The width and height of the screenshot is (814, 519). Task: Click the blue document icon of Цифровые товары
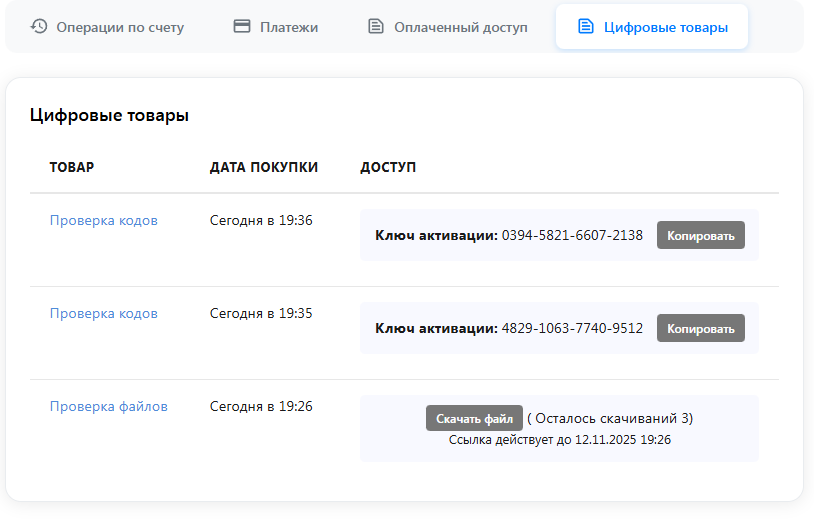pyautogui.click(x=586, y=26)
